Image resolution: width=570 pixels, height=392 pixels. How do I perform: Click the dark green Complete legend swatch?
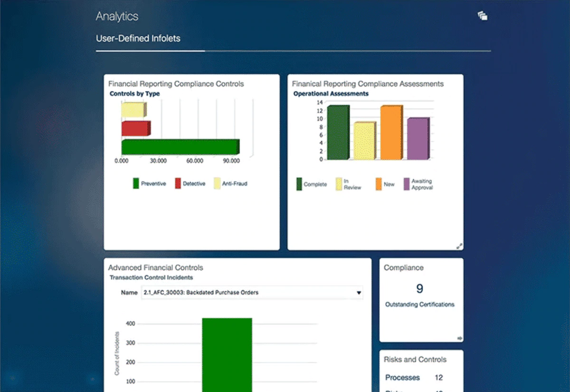pos(299,184)
